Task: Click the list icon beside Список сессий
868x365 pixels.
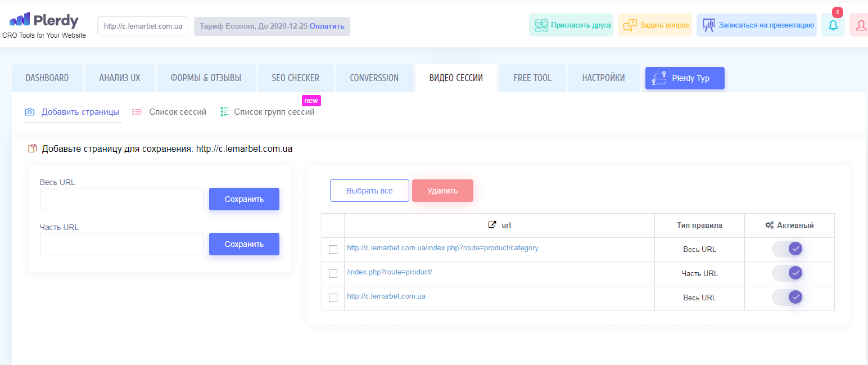Action: [x=137, y=112]
